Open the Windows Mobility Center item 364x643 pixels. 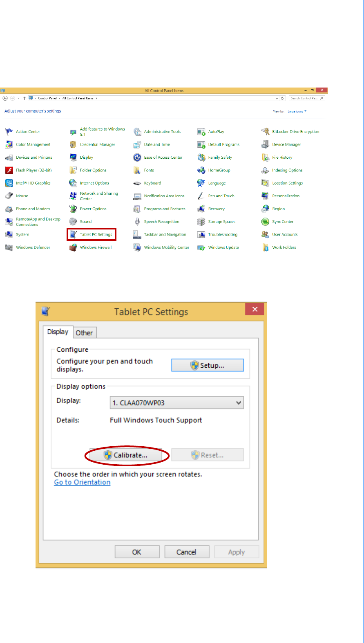(x=167, y=247)
